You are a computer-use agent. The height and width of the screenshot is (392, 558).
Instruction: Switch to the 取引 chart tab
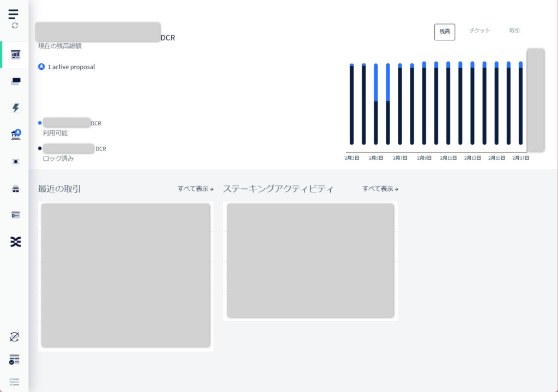(514, 31)
